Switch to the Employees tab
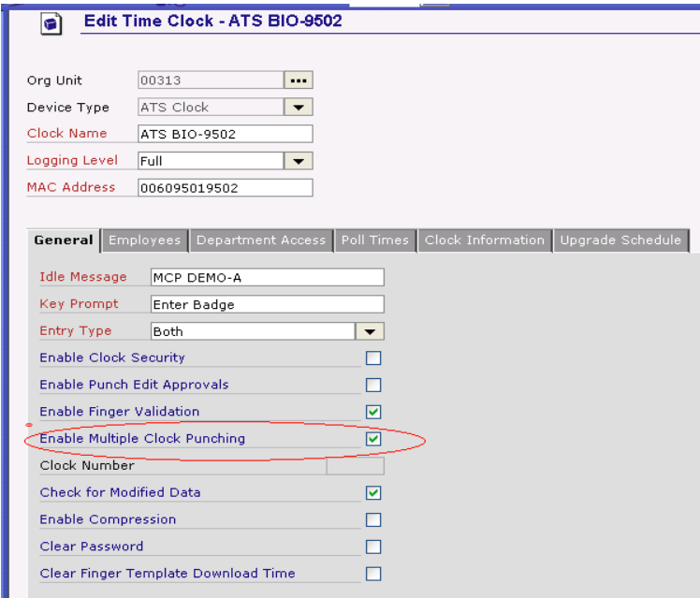The height and width of the screenshot is (598, 700). (x=145, y=241)
